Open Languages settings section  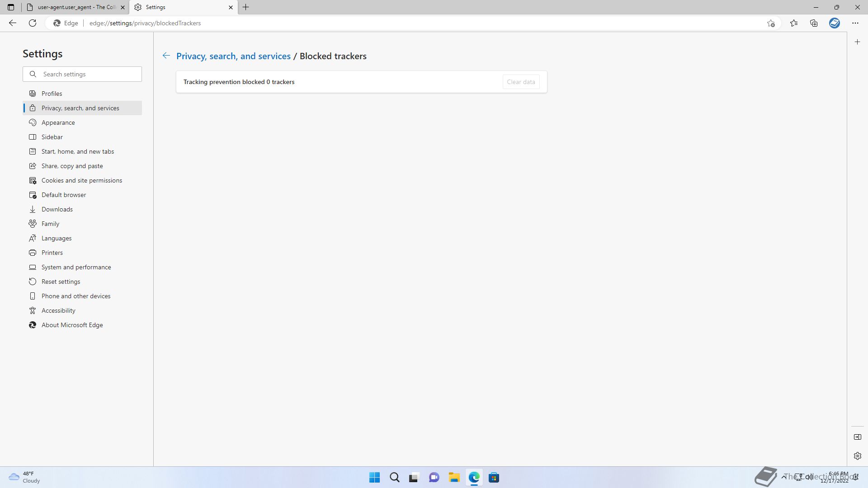point(82,238)
